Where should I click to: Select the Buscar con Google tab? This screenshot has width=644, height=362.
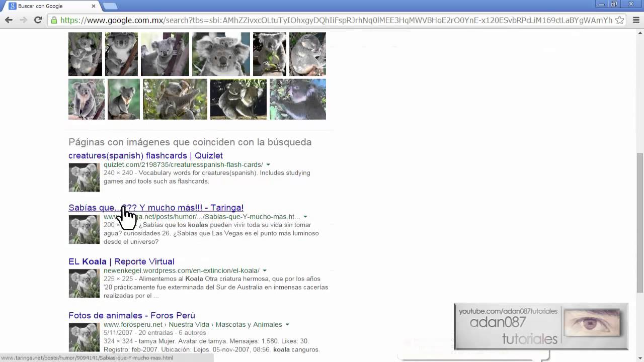[50, 6]
